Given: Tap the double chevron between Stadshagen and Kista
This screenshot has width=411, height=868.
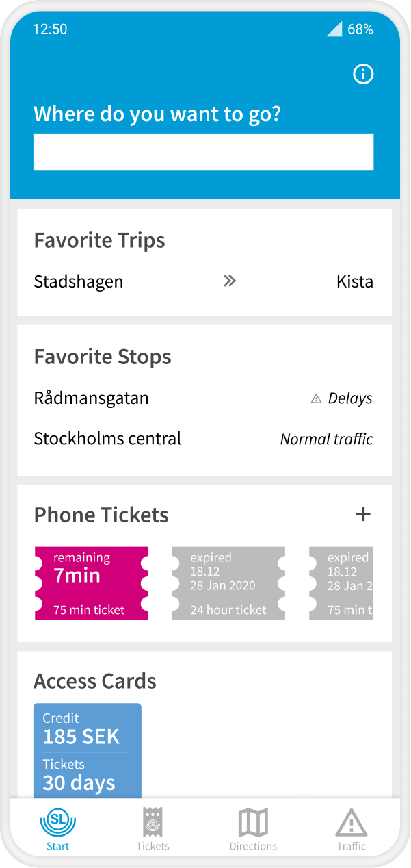Looking at the screenshot, I should click(230, 281).
